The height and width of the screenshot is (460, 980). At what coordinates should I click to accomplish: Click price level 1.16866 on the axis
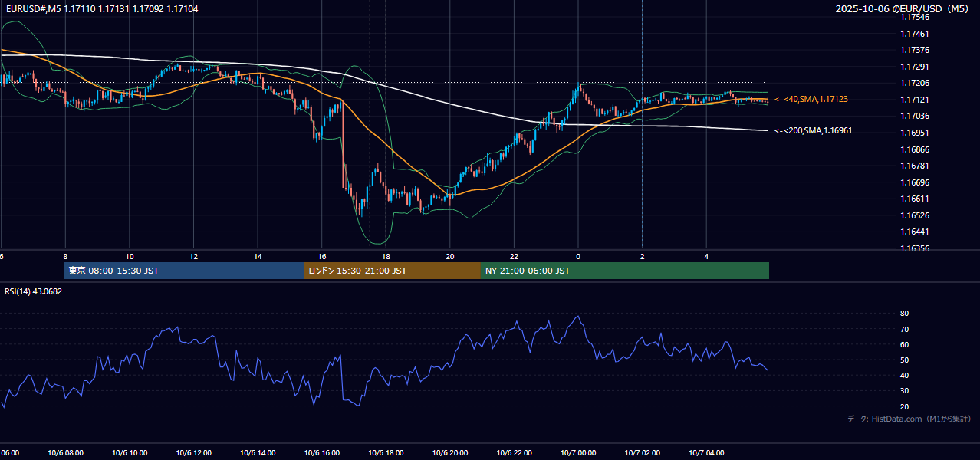[915, 149]
